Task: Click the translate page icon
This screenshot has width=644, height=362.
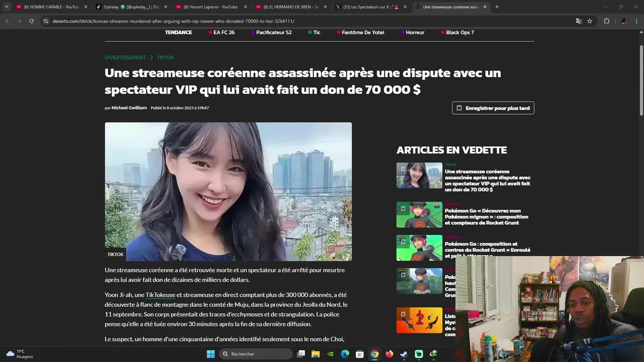Action: [579, 21]
